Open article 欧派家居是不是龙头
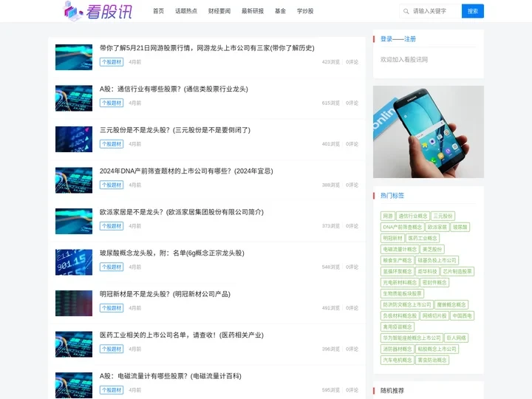Screen dimensions: 532x399 point(182,212)
